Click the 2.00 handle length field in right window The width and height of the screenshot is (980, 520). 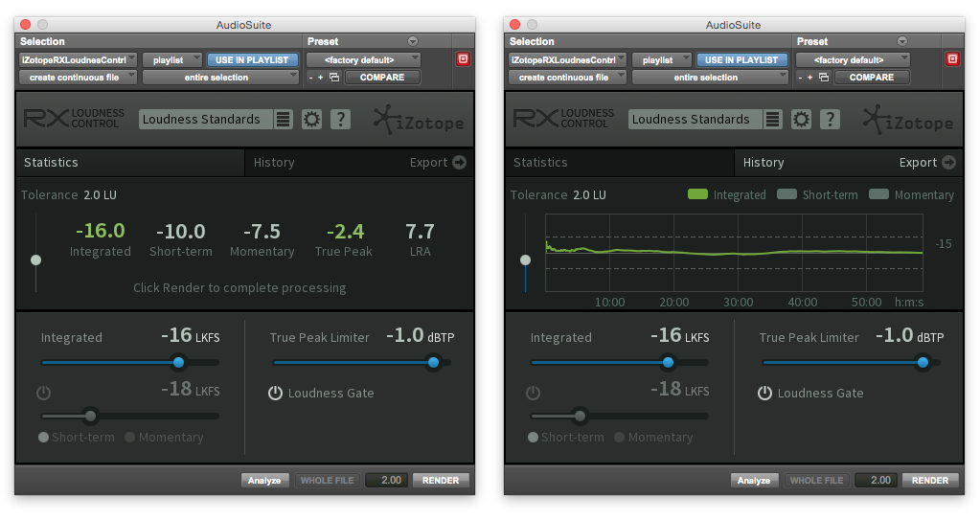(x=879, y=480)
